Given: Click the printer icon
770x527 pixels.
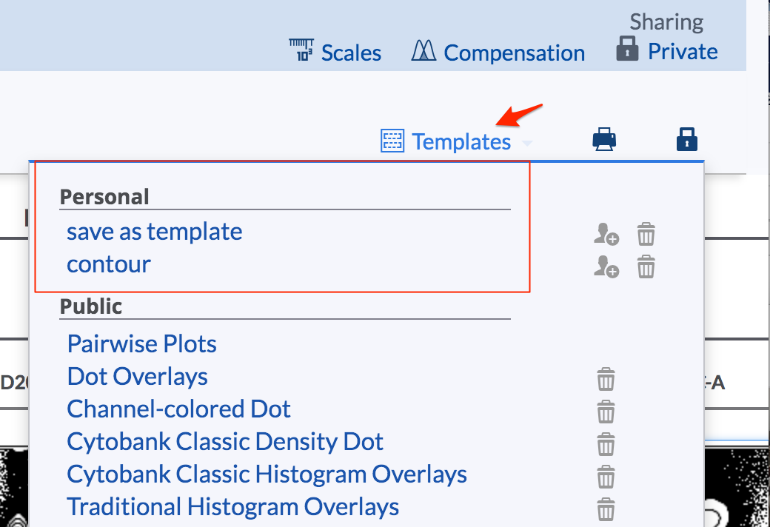Looking at the screenshot, I should 604,139.
